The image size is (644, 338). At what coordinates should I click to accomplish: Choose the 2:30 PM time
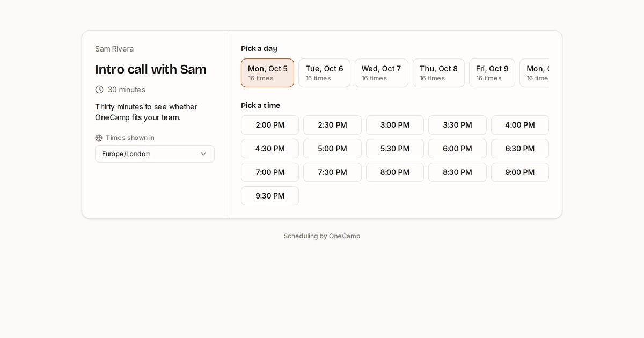pyautogui.click(x=332, y=125)
